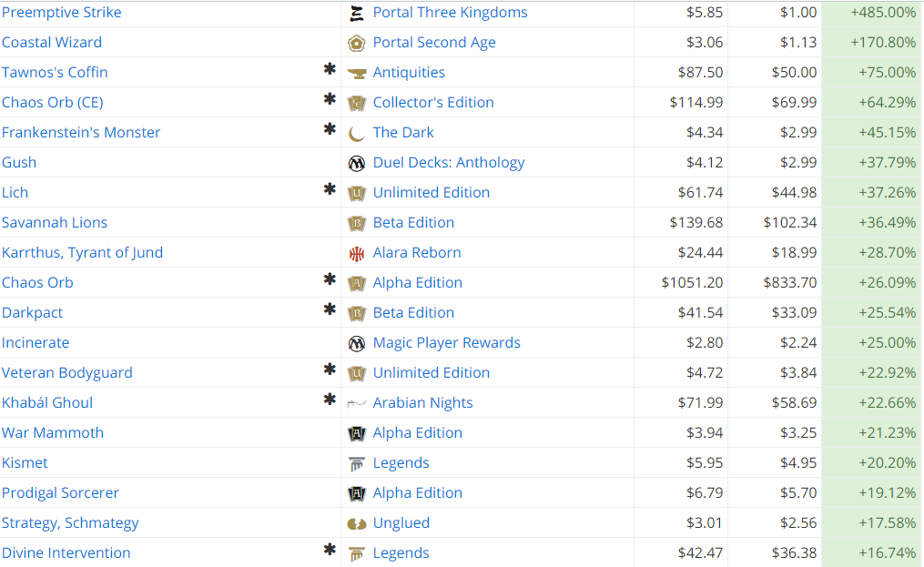
Task: Click the Alara Reborn set symbol
Action: tap(357, 253)
